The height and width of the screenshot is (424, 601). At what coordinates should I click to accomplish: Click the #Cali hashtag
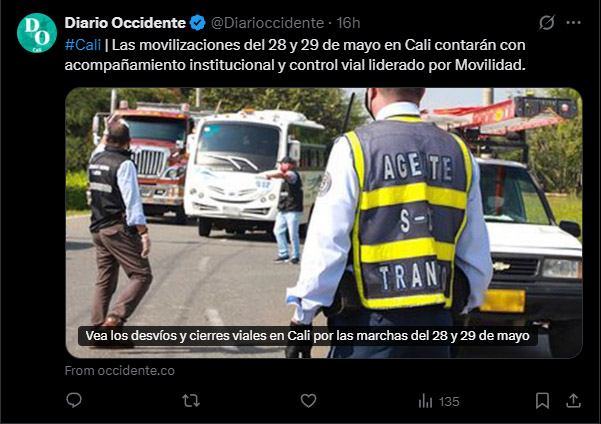point(83,45)
